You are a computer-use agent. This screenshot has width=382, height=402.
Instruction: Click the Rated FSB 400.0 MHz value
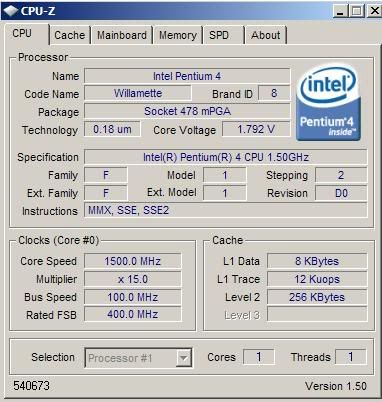pyautogui.click(x=133, y=314)
